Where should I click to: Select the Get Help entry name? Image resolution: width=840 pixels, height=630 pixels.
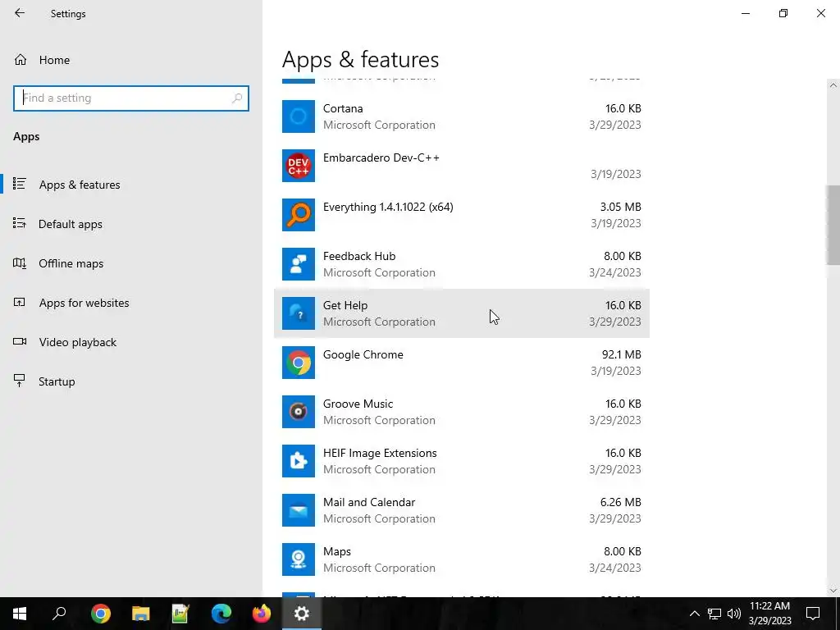pyautogui.click(x=345, y=305)
